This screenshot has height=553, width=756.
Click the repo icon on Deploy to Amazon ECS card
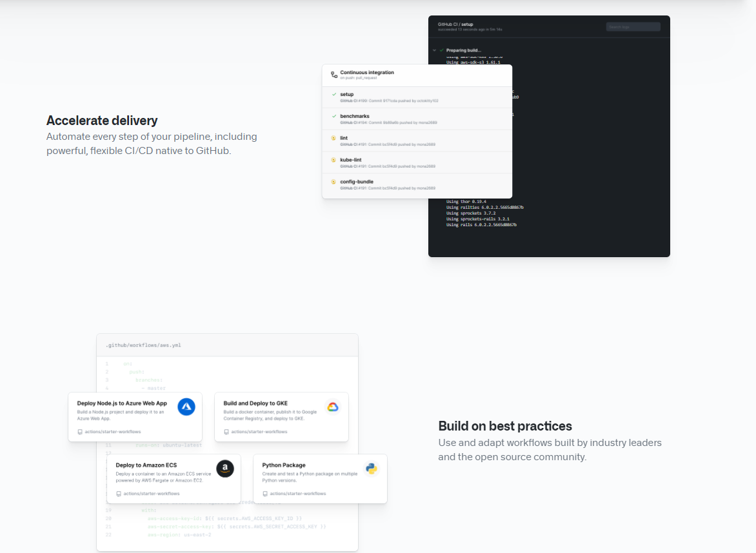tap(119, 494)
